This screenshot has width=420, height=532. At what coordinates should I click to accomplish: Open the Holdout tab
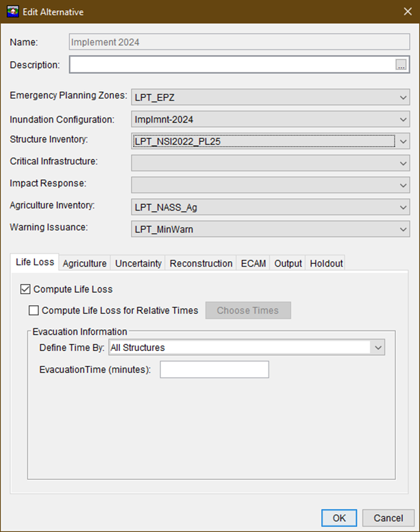(x=326, y=263)
